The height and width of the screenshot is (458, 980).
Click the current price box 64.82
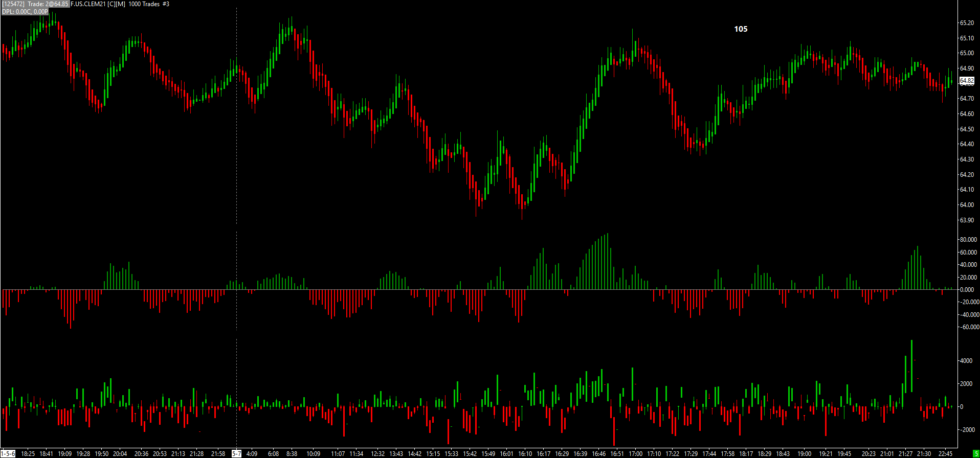(x=967, y=81)
